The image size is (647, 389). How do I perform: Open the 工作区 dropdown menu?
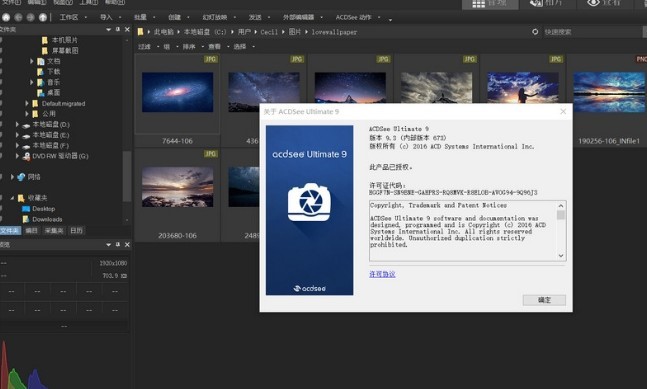(73, 17)
